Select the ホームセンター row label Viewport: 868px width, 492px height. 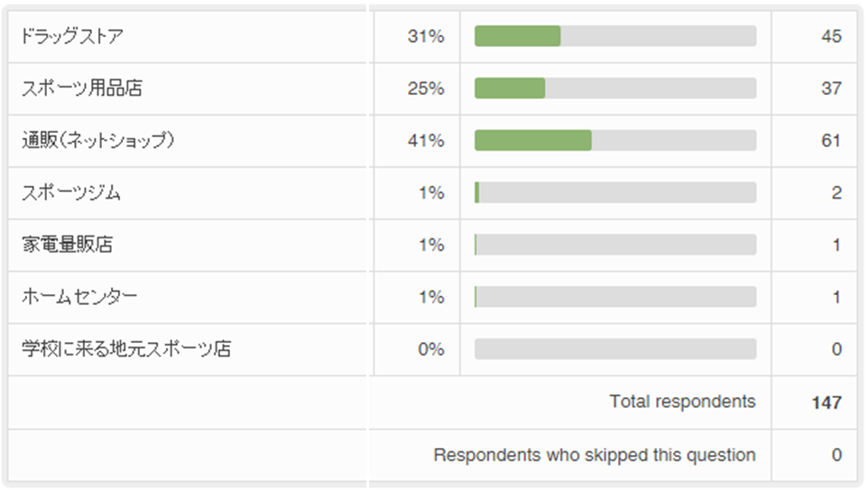tap(80, 297)
